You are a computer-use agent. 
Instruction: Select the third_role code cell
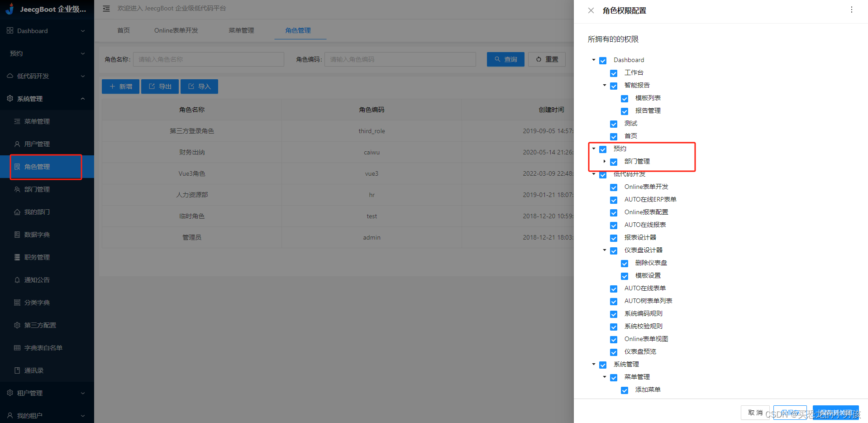(x=372, y=131)
